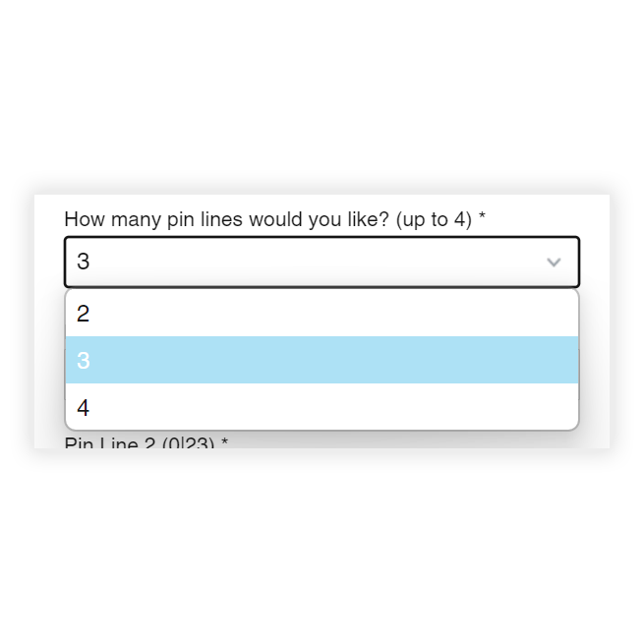Screen dimensions: 644x644
Task: Choose option 4 from the dropdown list
Action: 322,407
